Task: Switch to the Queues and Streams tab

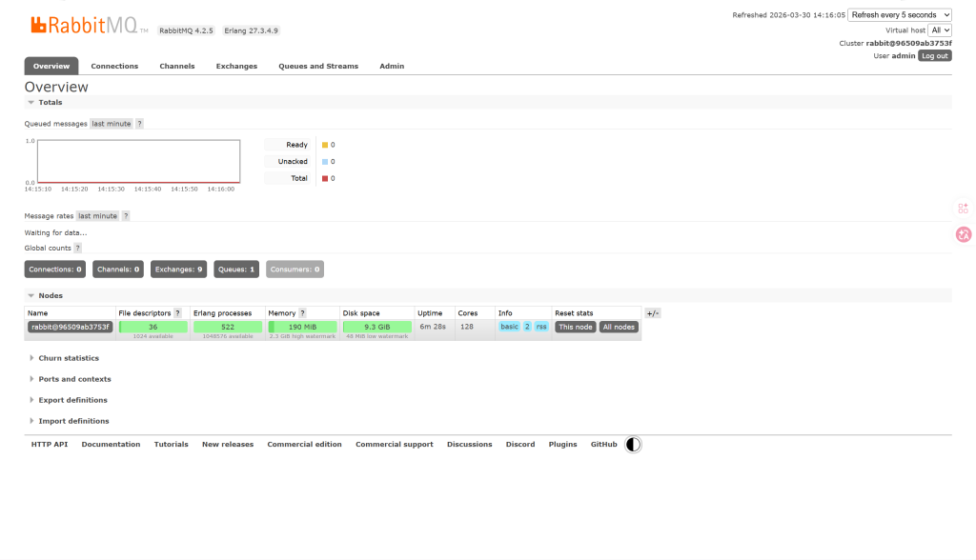Action: (x=318, y=66)
